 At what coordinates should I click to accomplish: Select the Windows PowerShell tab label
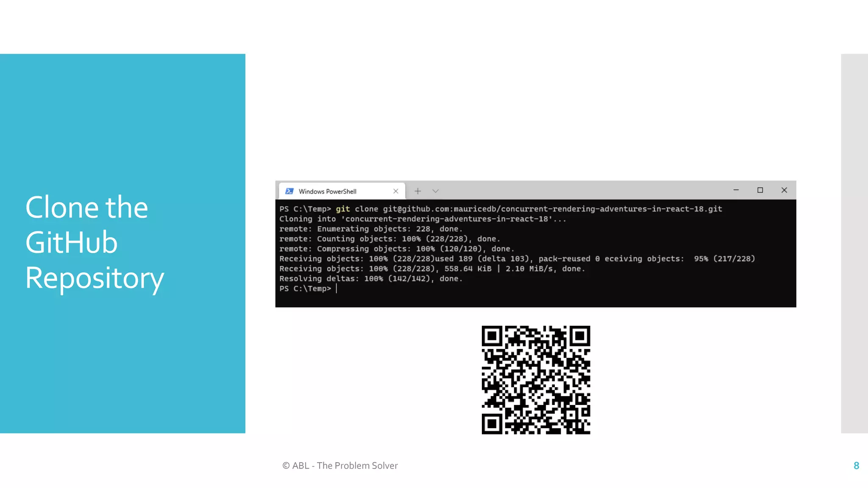pyautogui.click(x=327, y=191)
